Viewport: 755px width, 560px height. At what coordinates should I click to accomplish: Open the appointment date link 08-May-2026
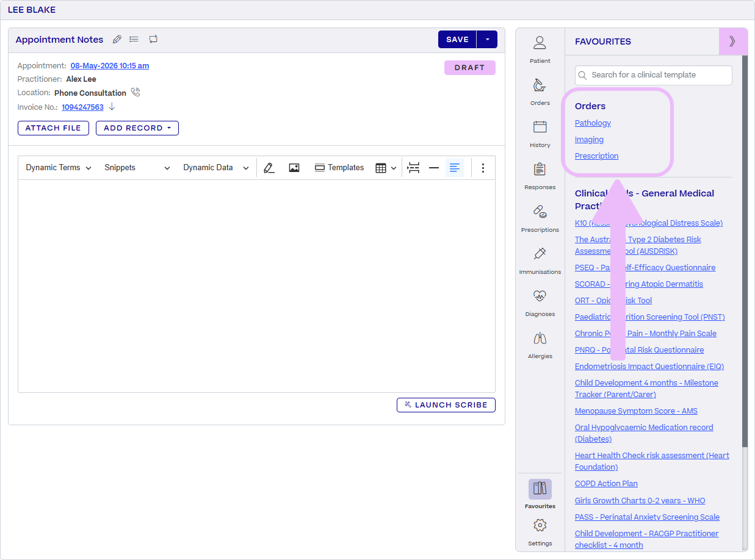(x=110, y=66)
